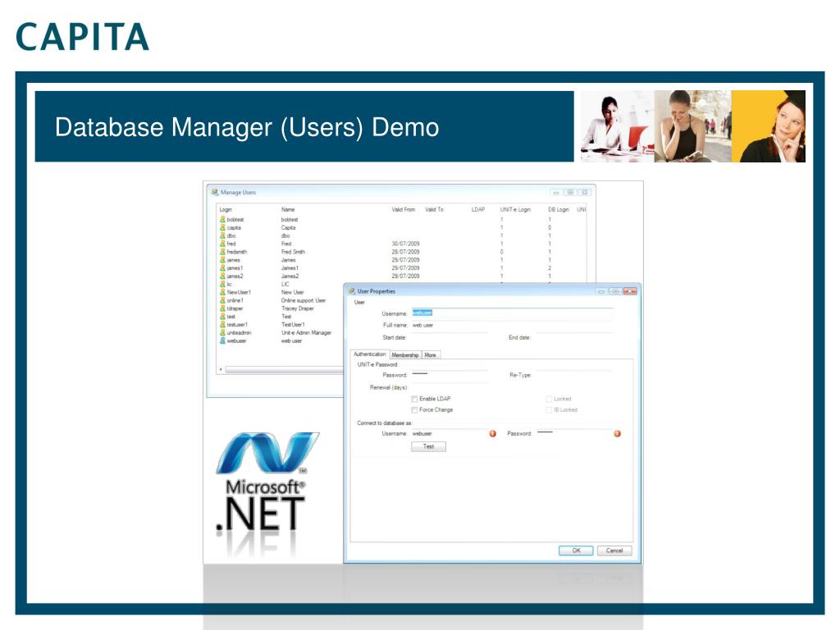Sort by the LDAP column header
This screenshot has height=630, width=840.
tap(478, 209)
